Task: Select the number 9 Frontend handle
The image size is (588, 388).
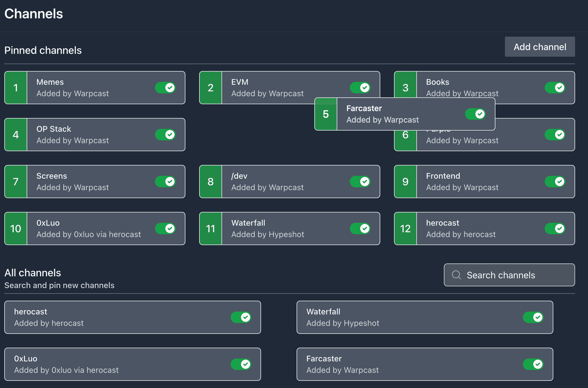Action: point(405,182)
